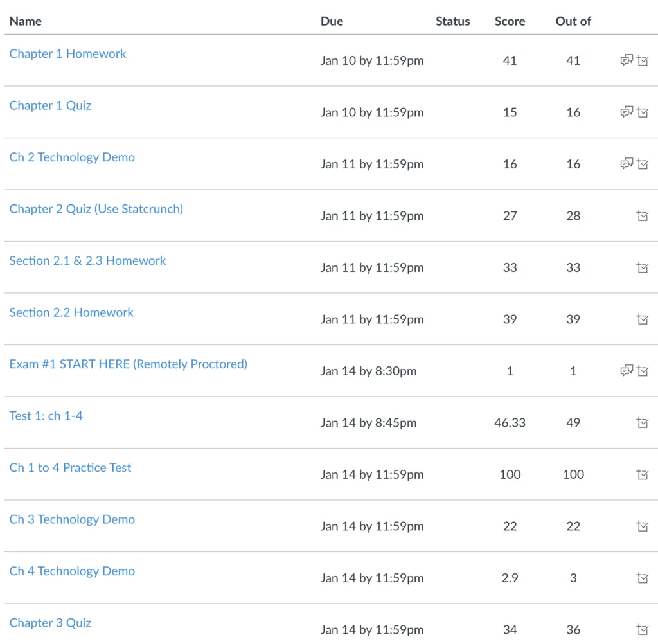Click the Due column header

pos(332,21)
